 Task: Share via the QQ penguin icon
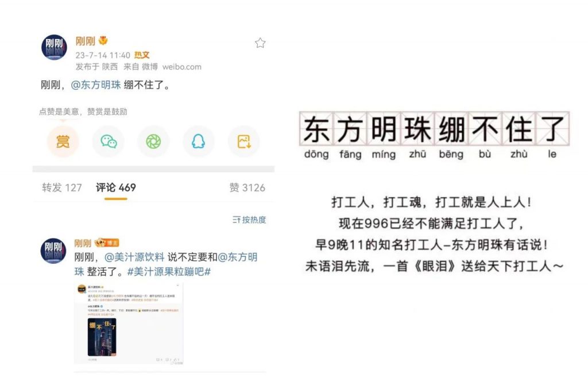click(x=198, y=141)
